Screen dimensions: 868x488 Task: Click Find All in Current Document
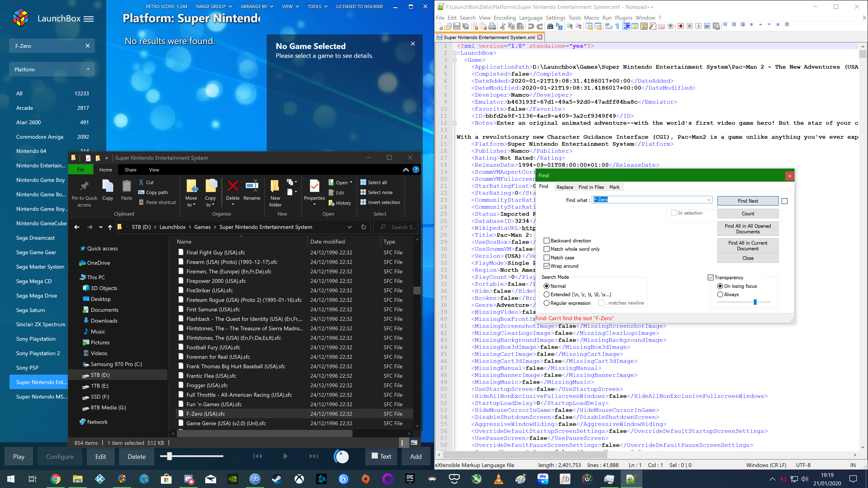(x=748, y=246)
